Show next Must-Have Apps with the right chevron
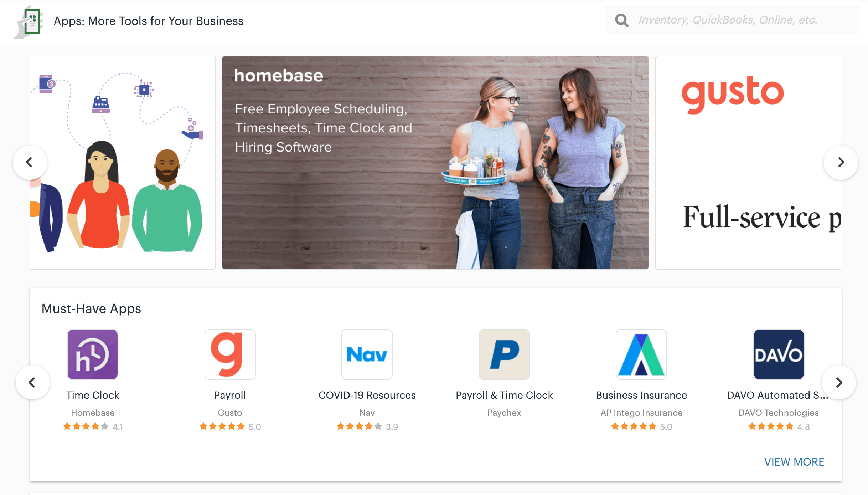 coord(839,382)
